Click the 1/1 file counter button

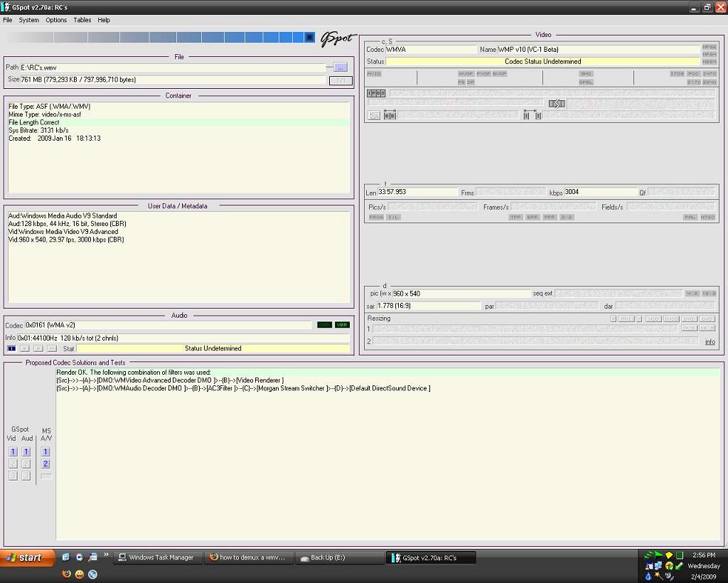[x=341, y=80]
